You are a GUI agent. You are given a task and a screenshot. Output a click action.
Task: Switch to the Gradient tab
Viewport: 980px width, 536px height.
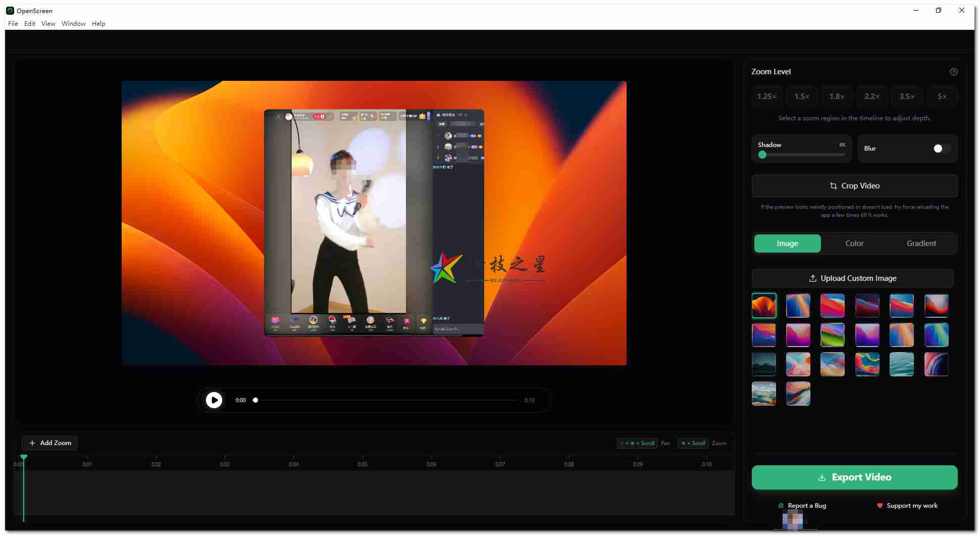click(921, 243)
